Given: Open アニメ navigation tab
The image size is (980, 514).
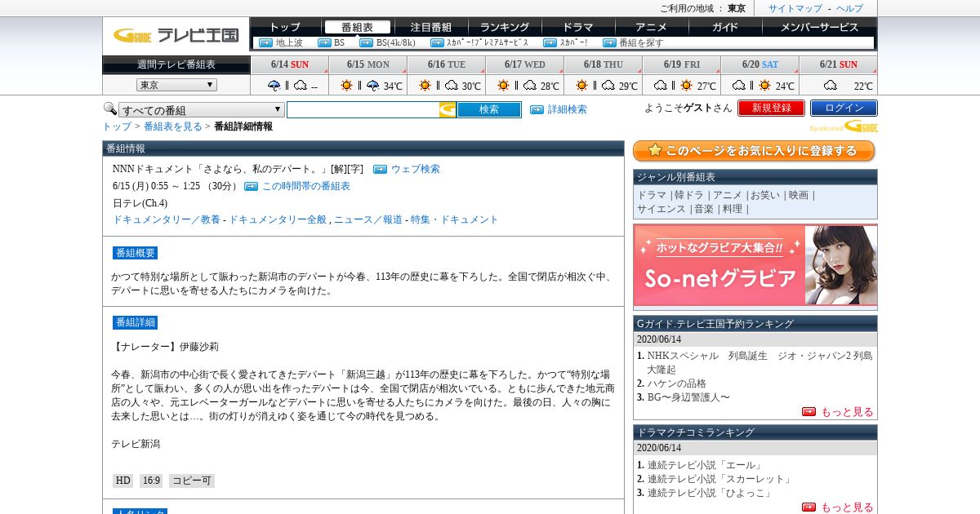Looking at the screenshot, I should point(651,27).
